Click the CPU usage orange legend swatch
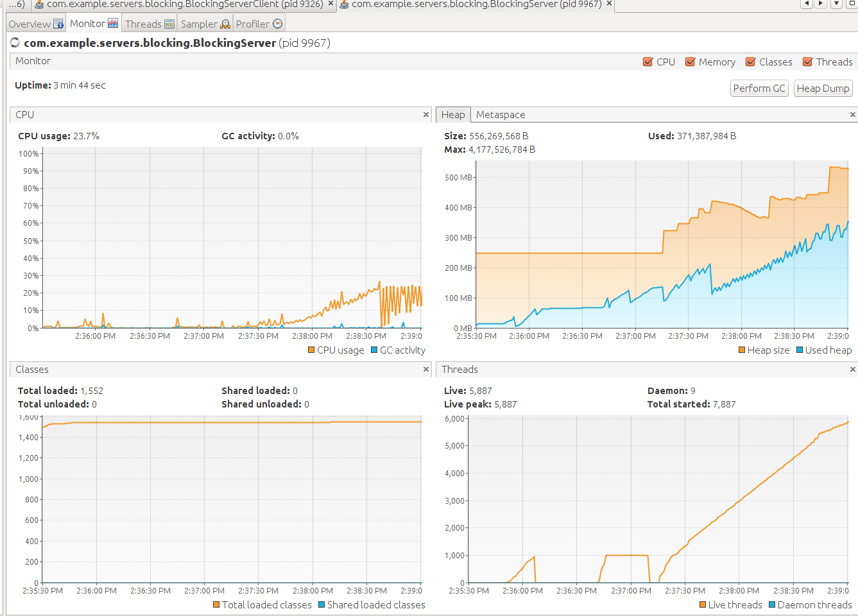This screenshot has height=616, width=858. [311, 350]
